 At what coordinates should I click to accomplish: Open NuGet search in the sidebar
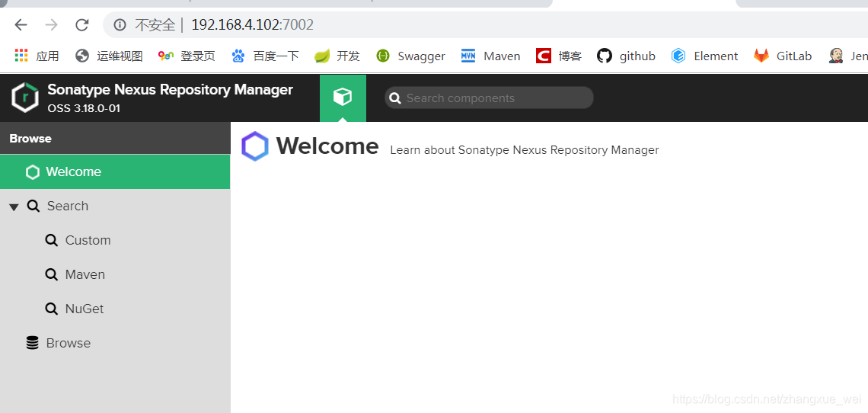(x=115, y=309)
